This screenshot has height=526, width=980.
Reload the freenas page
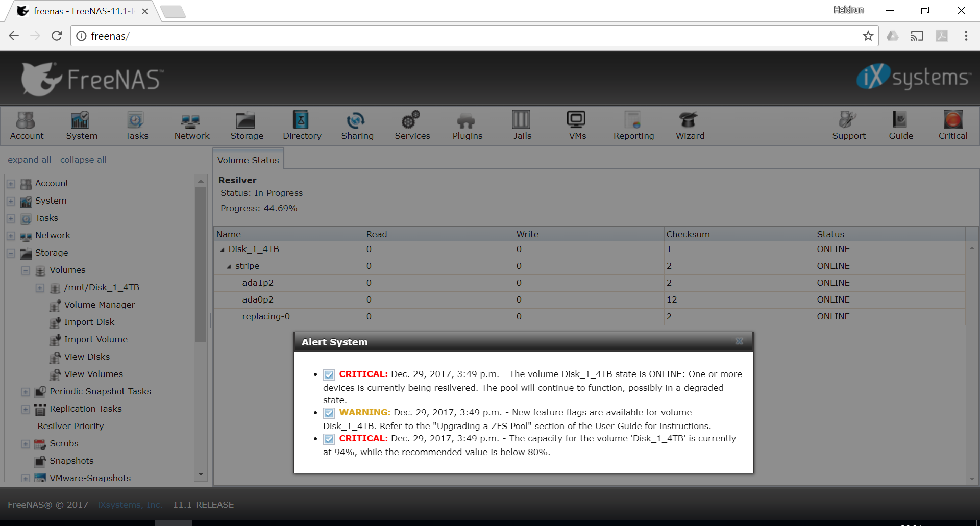57,36
